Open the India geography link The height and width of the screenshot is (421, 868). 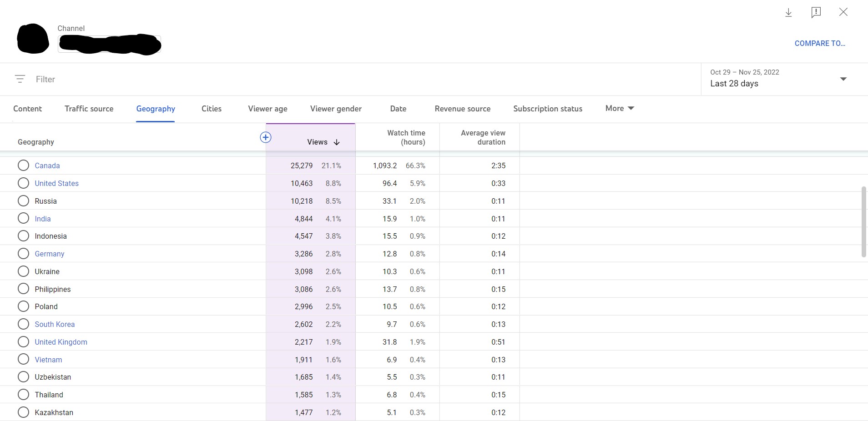43,219
